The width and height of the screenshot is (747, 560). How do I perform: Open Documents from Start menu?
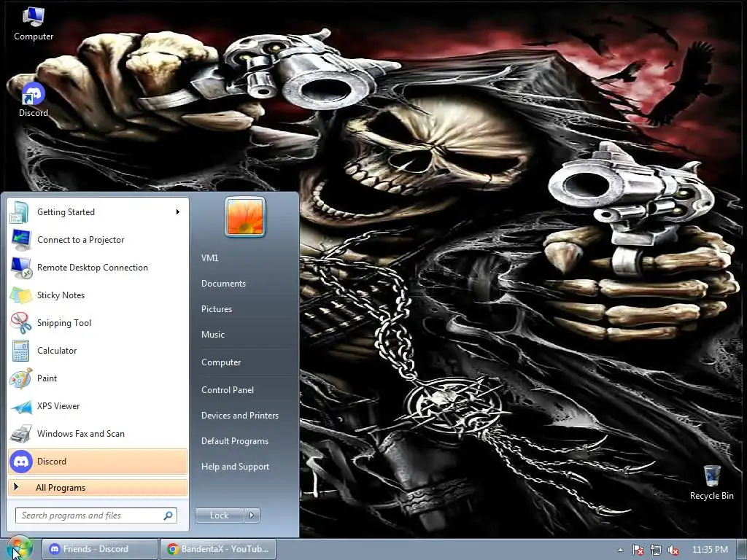click(223, 284)
